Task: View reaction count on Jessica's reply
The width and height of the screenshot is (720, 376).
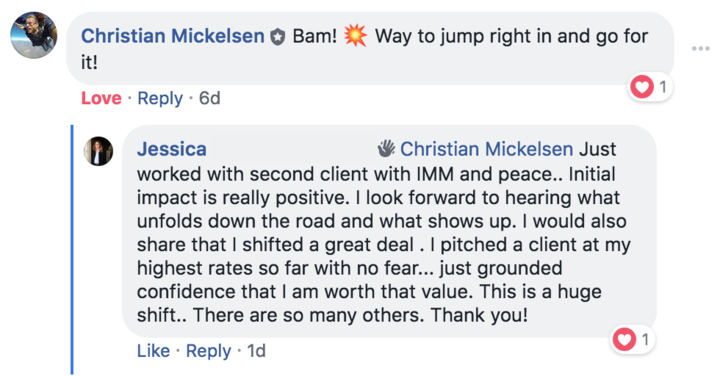Action: pos(645,339)
